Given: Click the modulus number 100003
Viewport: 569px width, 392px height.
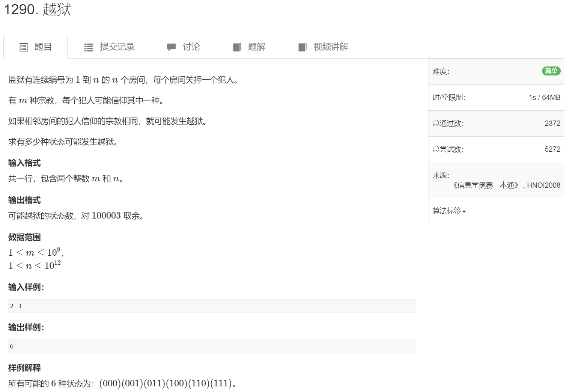Looking at the screenshot, I should 106,216.
